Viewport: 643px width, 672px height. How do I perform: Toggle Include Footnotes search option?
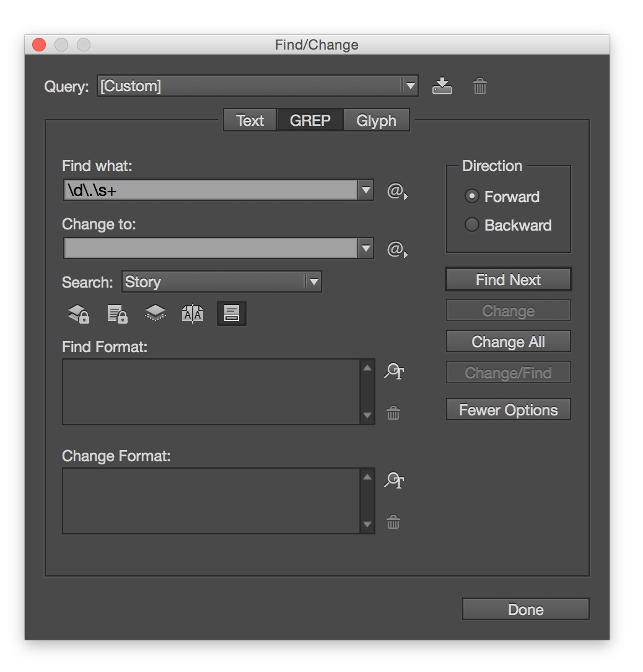[x=231, y=314]
